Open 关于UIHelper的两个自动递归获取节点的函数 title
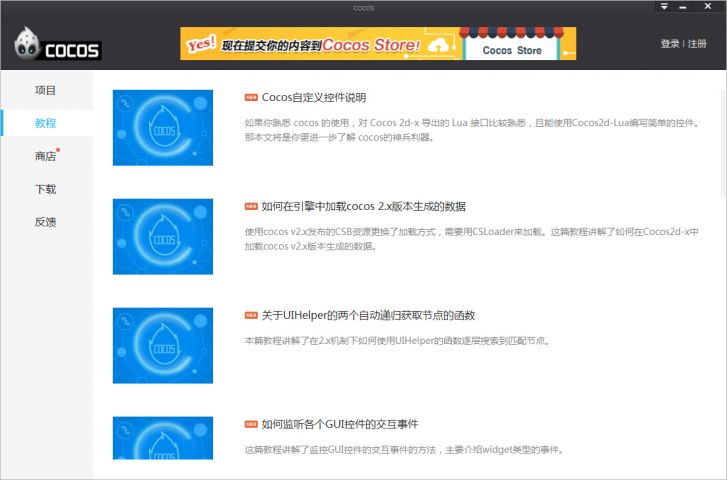 pyautogui.click(x=368, y=316)
